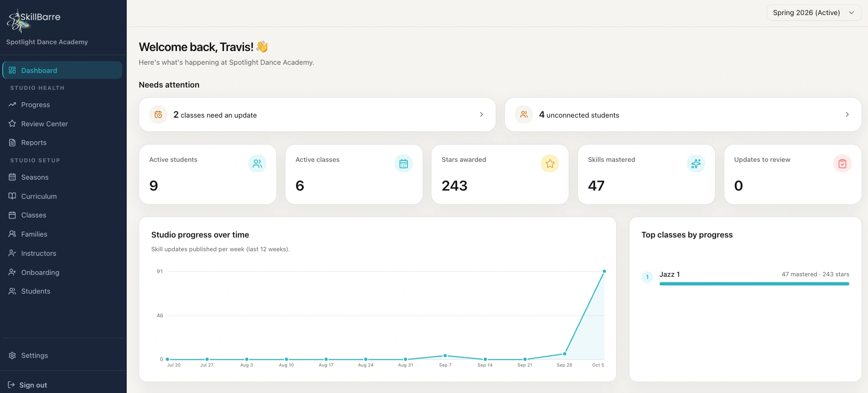Open the 2 classes need an update card
The width and height of the screenshot is (868, 393).
pyautogui.click(x=317, y=114)
